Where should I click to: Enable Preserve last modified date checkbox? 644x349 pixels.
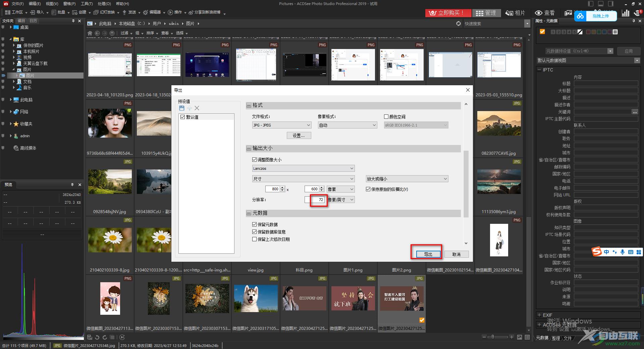click(x=254, y=239)
